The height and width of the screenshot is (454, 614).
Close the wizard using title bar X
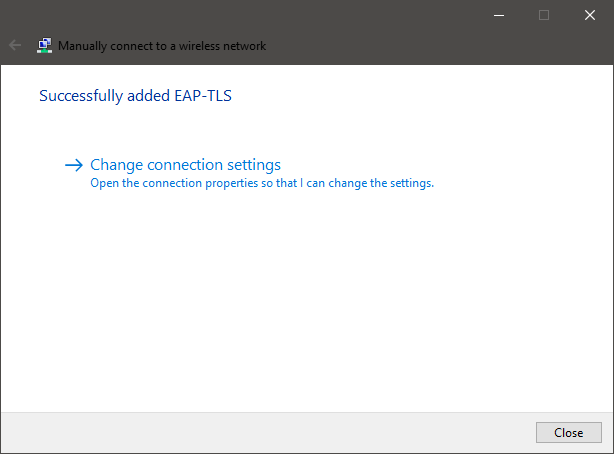pyautogui.click(x=590, y=15)
